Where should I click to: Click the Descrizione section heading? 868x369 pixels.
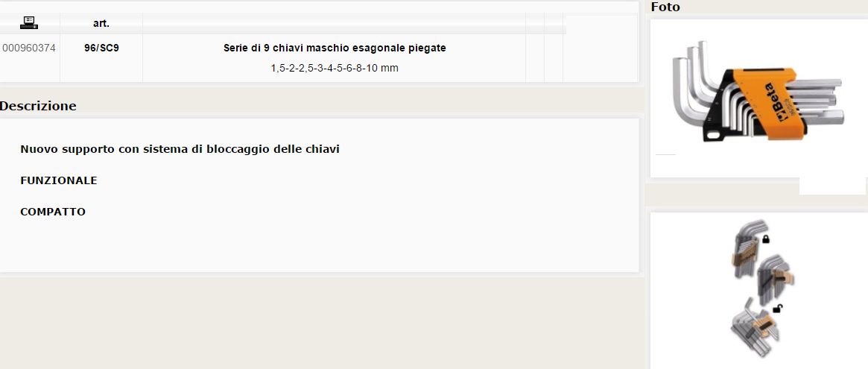(x=38, y=106)
